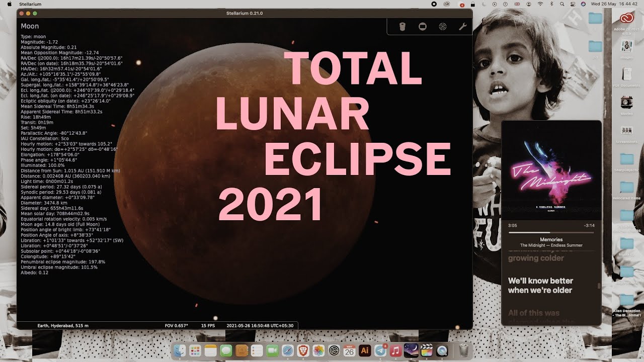
Task: Click remaining time -3:14 in player
Action: pyautogui.click(x=589, y=226)
